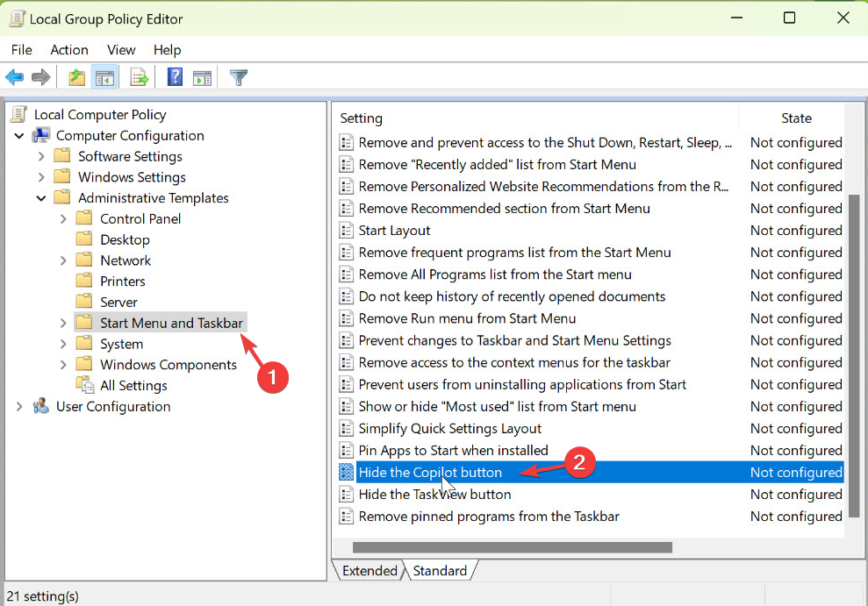Click the Export List toolbar icon

point(139,77)
